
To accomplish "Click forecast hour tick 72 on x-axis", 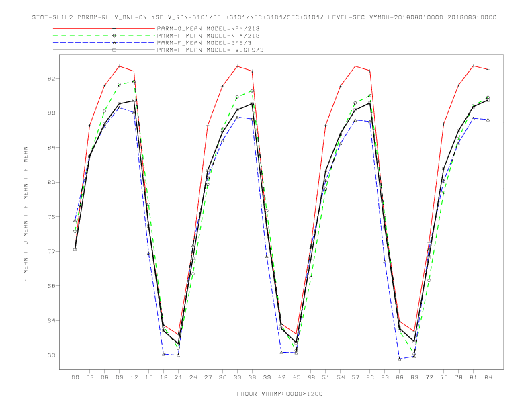I will 429,377.
